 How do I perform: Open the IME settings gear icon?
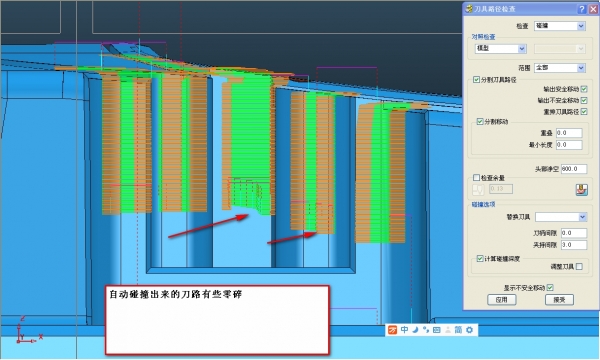470,330
